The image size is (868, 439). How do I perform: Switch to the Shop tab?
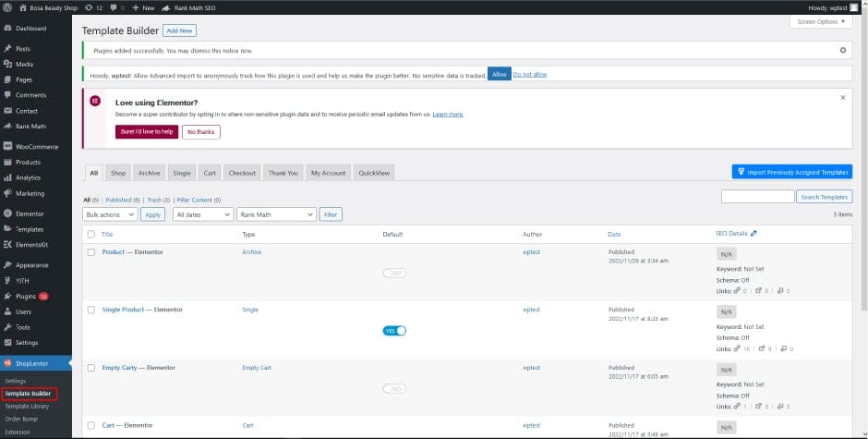tap(118, 173)
